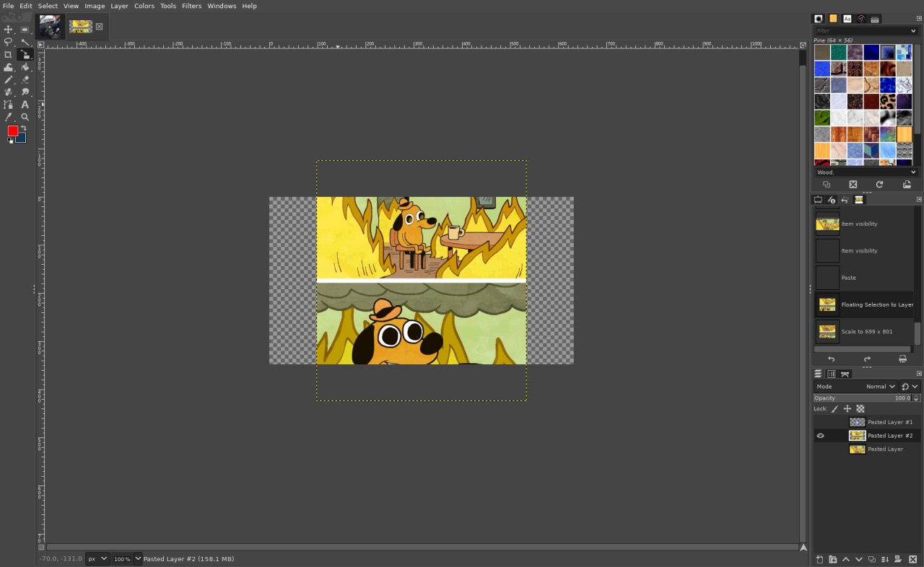Screen dimensions: 924x567
Task: Select the Scale to 699 x 801 step
Action: pyautogui.click(x=864, y=332)
